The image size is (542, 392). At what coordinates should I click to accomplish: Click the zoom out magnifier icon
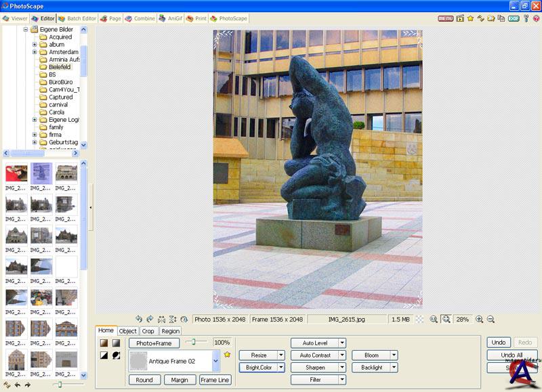(x=491, y=319)
